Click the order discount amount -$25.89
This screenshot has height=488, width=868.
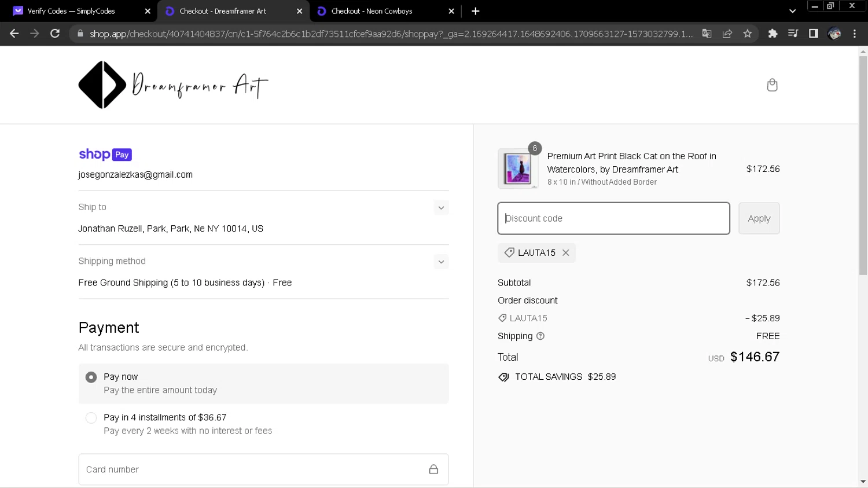click(762, 318)
